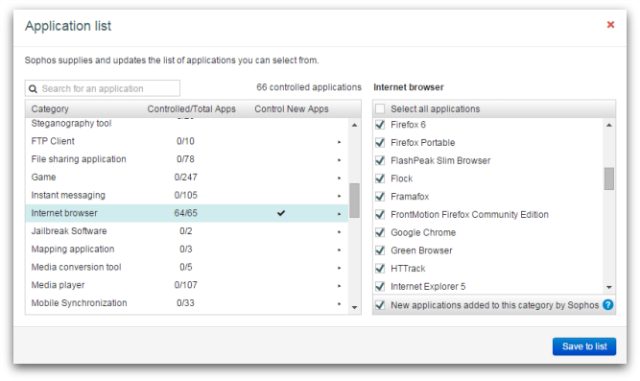
Task: Select the Mapping application category
Action: [187, 249]
